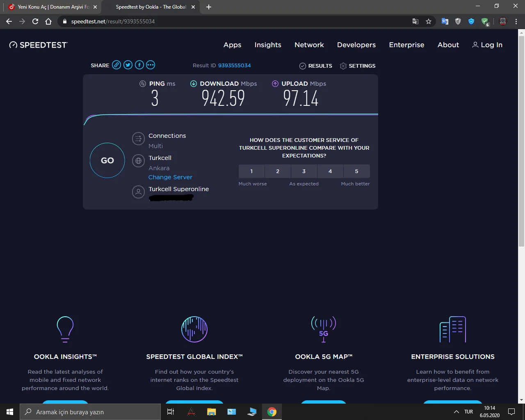The height and width of the screenshot is (420, 525).
Task: Go to the browser home page
Action: tap(48, 21)
